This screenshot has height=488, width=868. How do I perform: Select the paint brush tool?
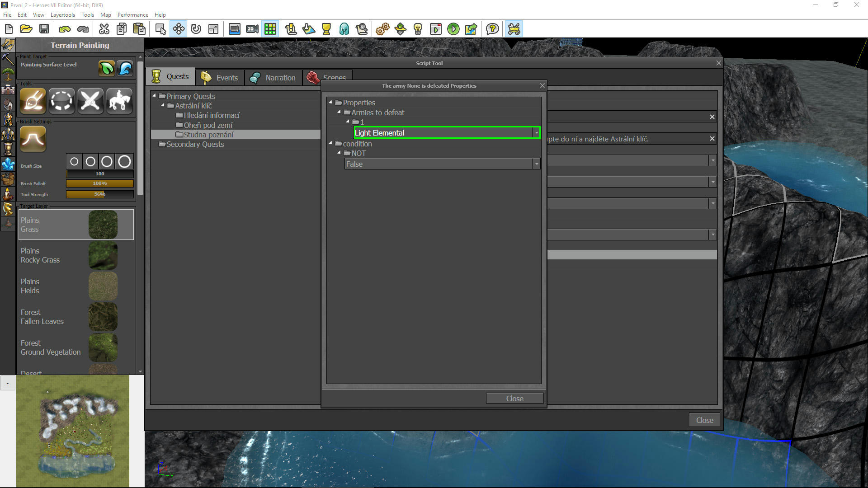[33, 100]
